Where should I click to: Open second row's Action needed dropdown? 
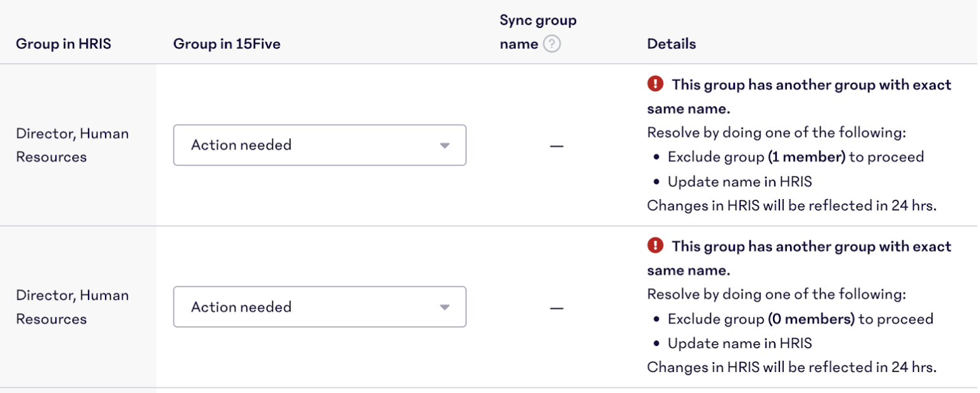(320, 307)
